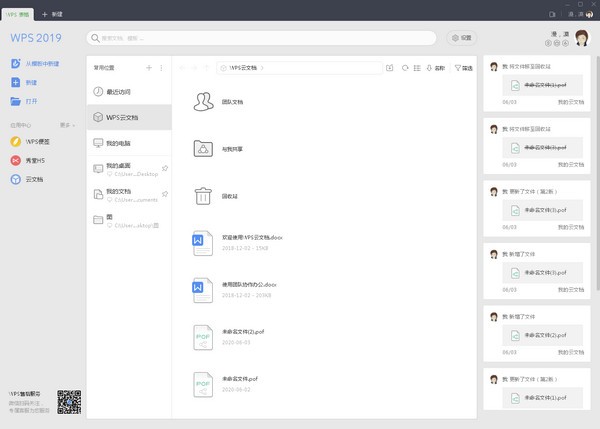Select Recent access in location list
Image resolution: width=600 pixels, height=429 pixels.
tap(129, 91)
